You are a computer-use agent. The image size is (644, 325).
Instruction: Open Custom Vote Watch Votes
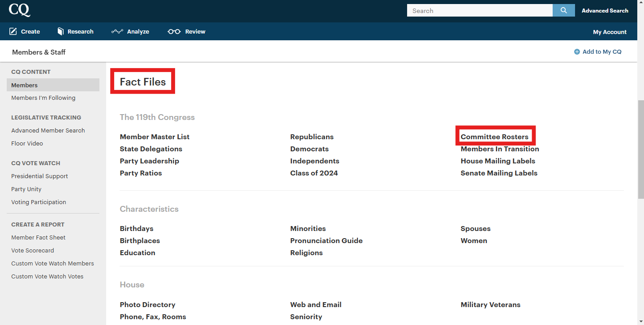[x=47, y=276]
